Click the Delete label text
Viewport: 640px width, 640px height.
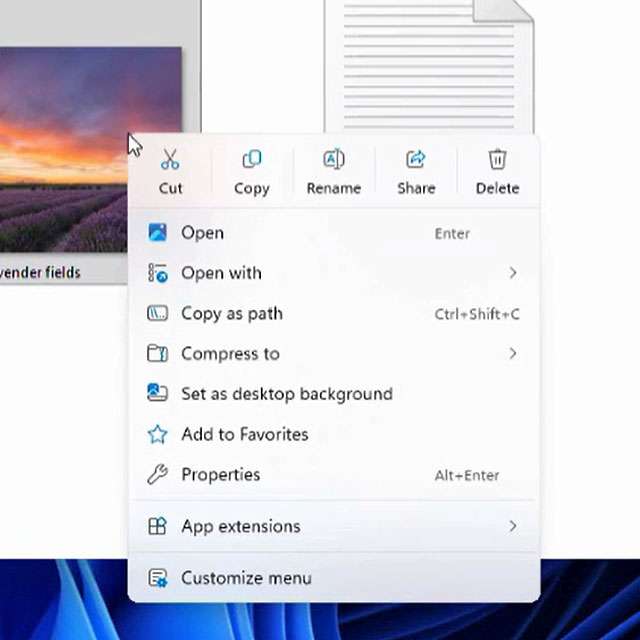click(498, 188)
